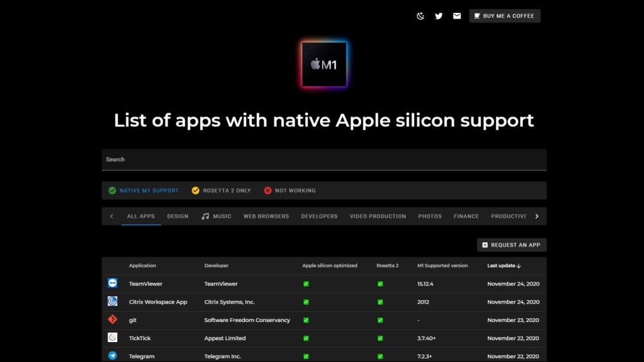Switch to the Music tab
This screenshot has height=362, width=644.
[216, 216]
